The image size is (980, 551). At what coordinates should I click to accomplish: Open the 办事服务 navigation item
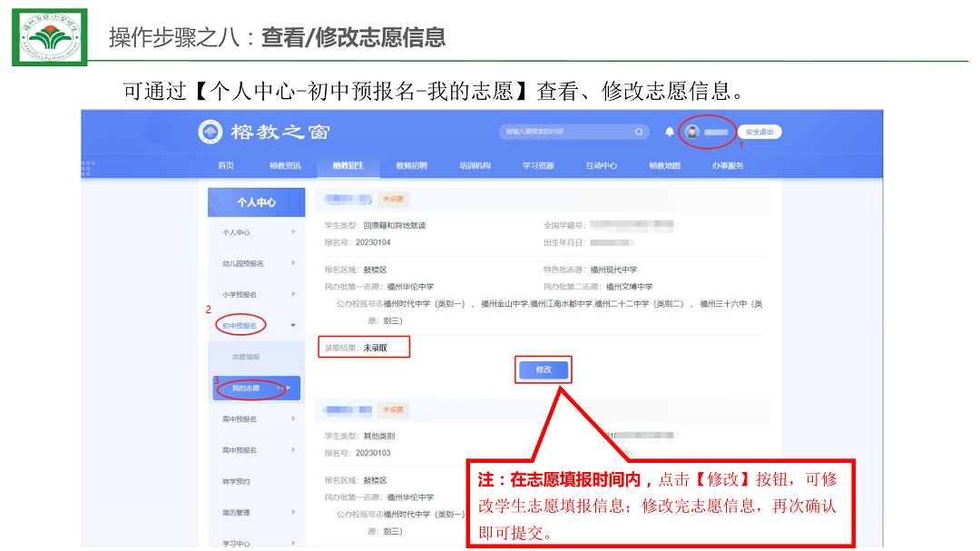pos(728,165)
